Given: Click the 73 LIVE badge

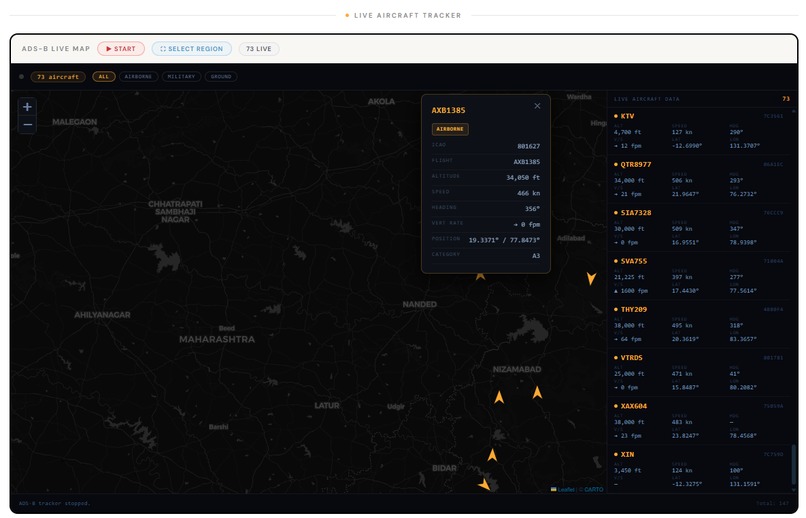Looking at the screenshot, I should tap(259, 49).
